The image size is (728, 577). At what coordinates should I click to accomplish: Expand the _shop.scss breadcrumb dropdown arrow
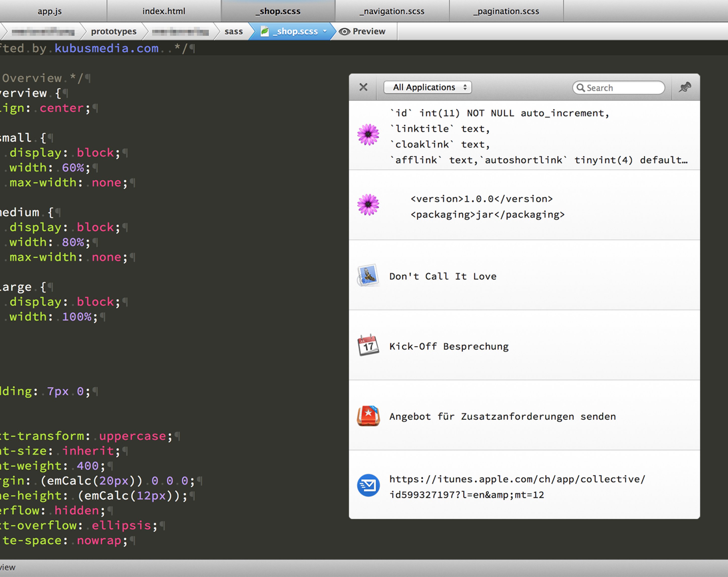(x=325, y=31)
